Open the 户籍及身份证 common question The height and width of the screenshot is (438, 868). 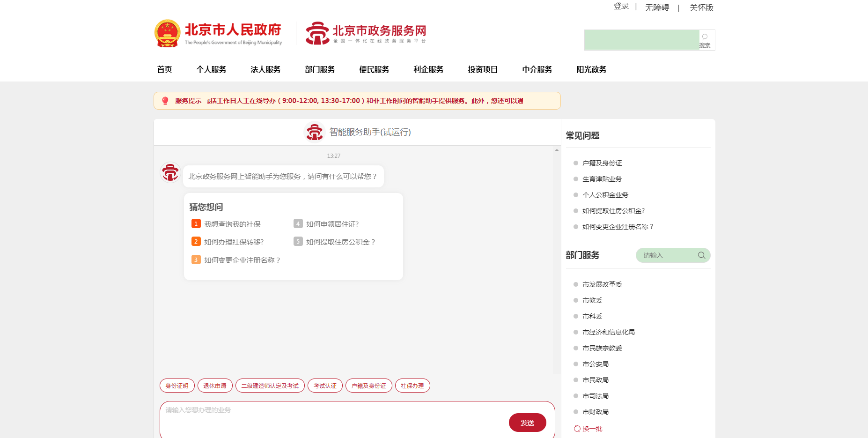coord(602,163)
